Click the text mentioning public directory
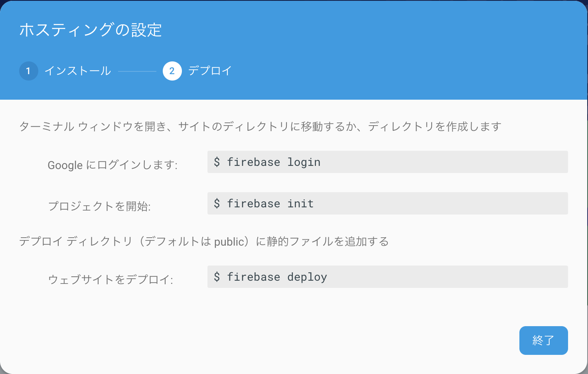588x374 pixels. click(x=204, y=241)
